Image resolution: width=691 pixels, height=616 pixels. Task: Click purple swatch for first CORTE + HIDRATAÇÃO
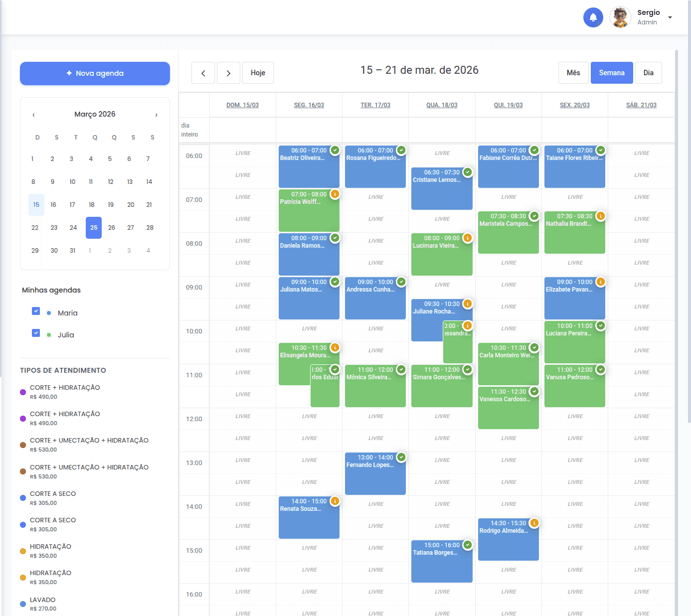(x=23, y=392)
